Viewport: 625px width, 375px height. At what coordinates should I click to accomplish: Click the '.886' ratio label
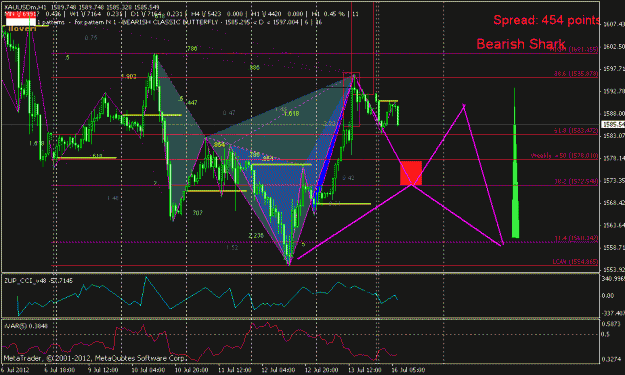[x=254, y=68]
